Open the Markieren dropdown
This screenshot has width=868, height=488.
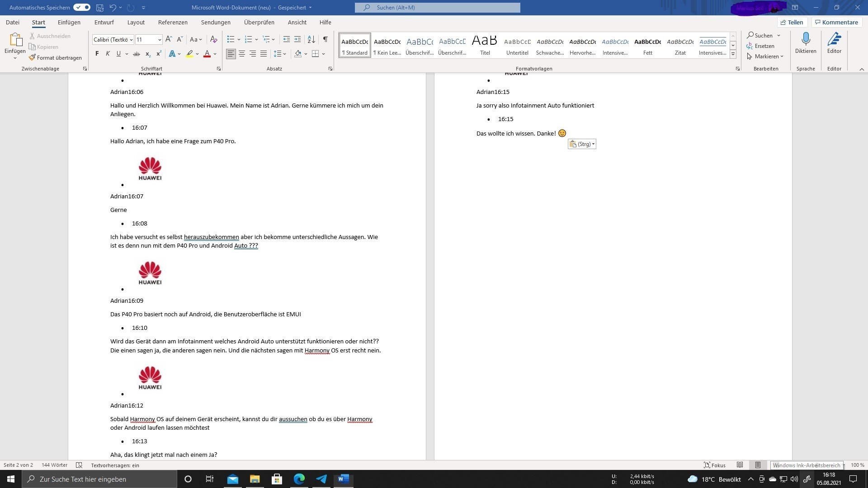click(x=765, y=56)
